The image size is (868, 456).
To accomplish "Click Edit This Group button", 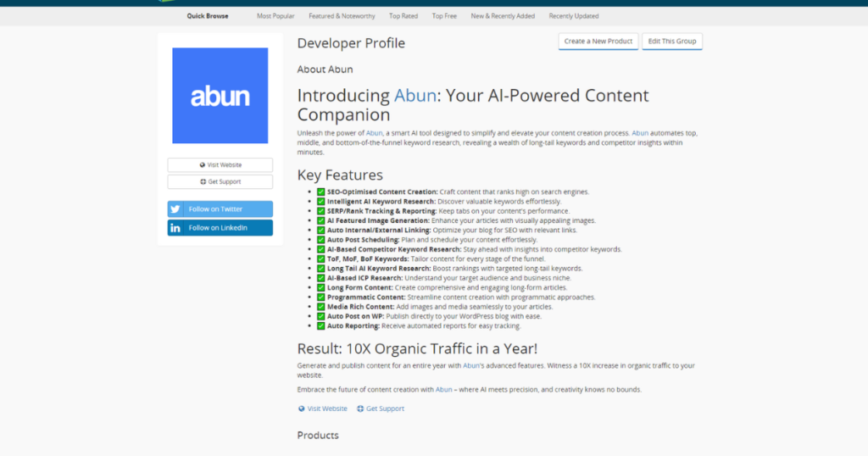I will point(672,42).
